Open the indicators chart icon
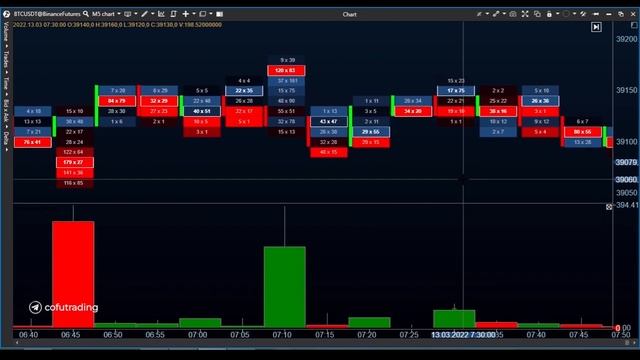640x360 pixels. tap(161, 14)
